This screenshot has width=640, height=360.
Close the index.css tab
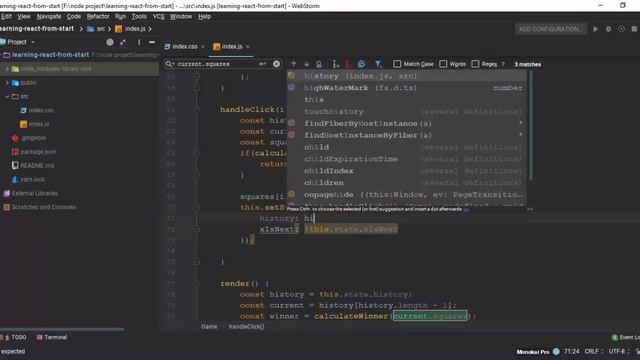click(203, 47)
